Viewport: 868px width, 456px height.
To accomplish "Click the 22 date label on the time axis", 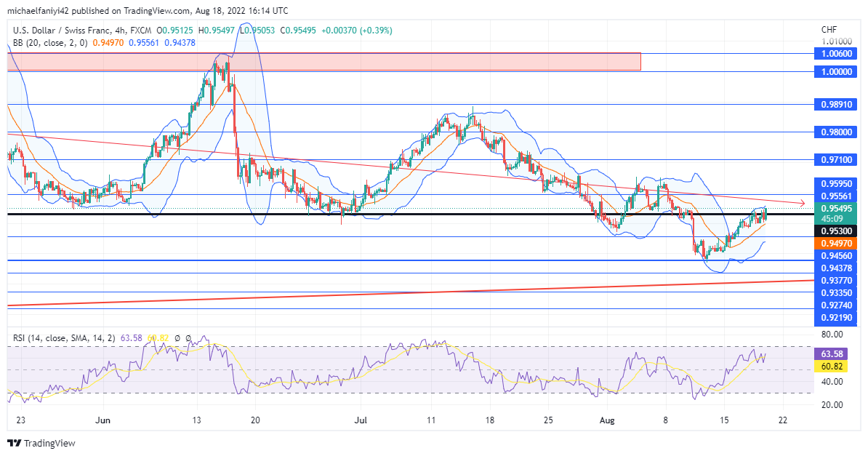I will point(783,420).
